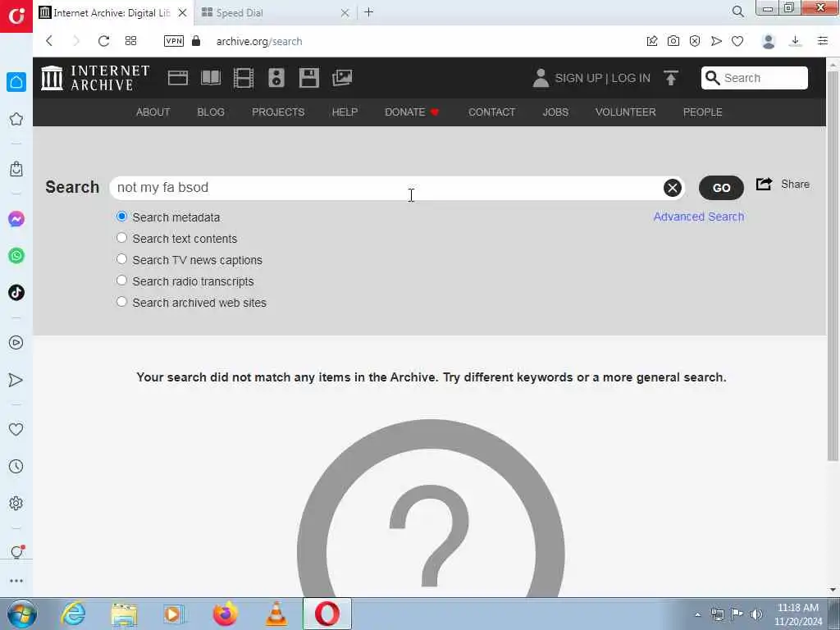Image resolution: width=840 pixels, height=630 pixels.
Task: Open the Software floppy disk icon
Action: (309, 78)
